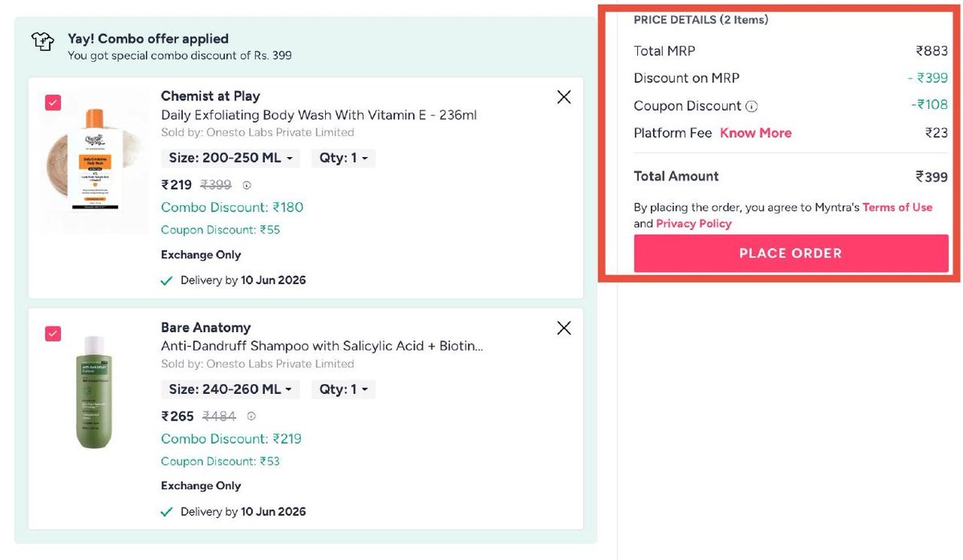
Task: Click Anti-Dandruff Shampoo product title
Action: 322,346
